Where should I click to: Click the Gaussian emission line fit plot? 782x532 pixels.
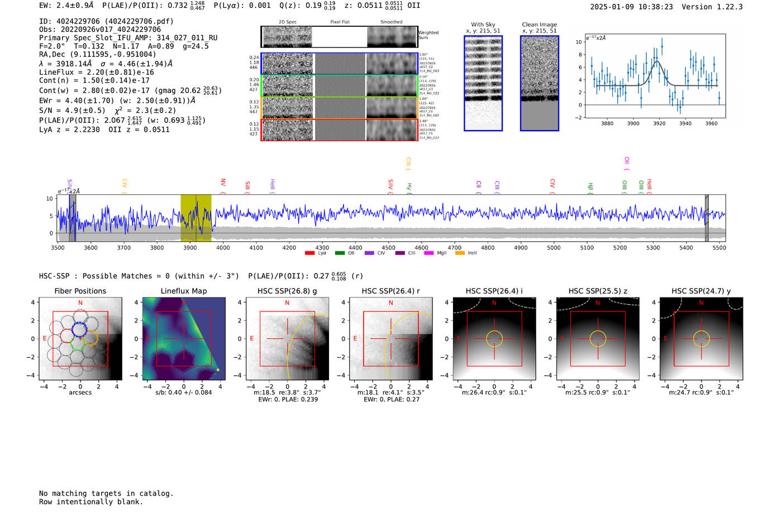click(x=655, y=76)
